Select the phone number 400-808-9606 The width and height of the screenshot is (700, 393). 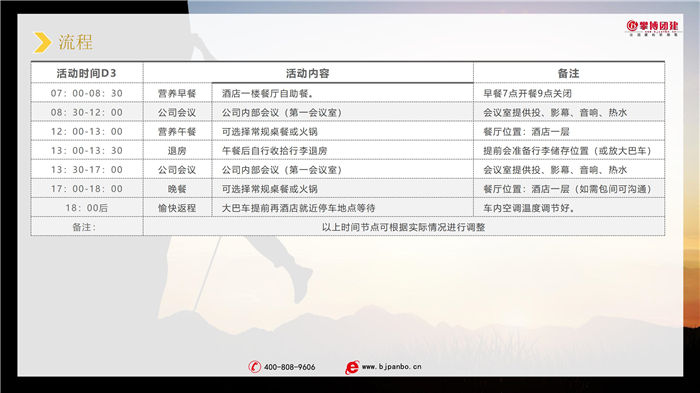tap(289, 367)
